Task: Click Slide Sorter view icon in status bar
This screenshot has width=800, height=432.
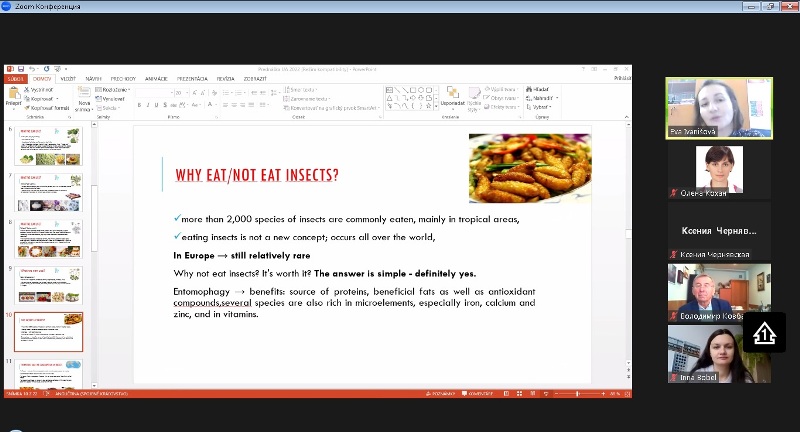Action: click(519, 394)
